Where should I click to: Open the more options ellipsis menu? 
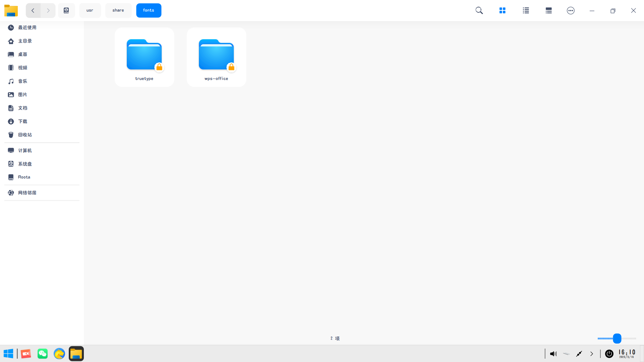571,10
